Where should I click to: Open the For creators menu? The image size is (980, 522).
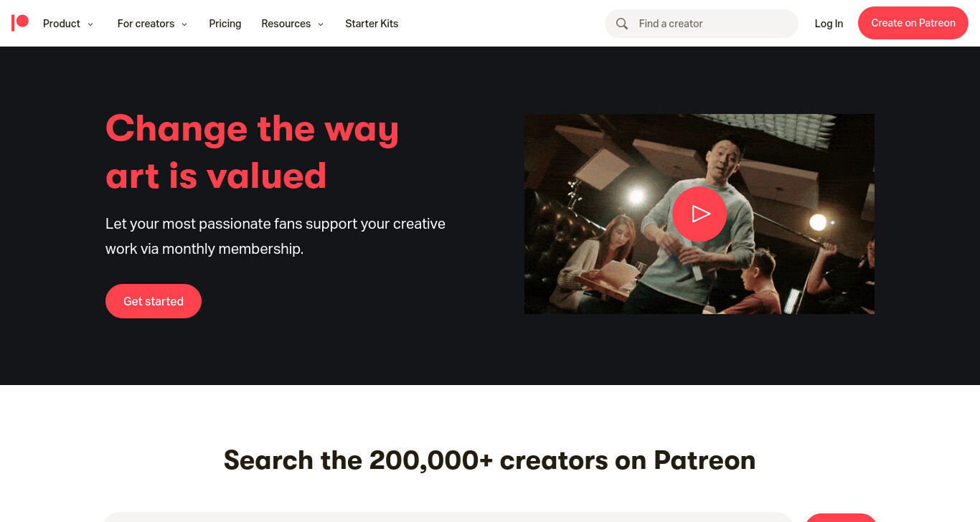[146, 24]
